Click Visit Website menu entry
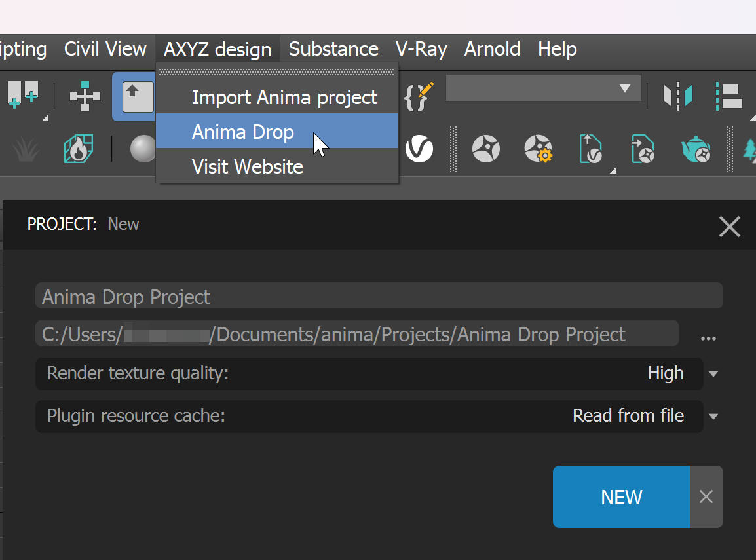756x560 pixels. click(277, 166)
